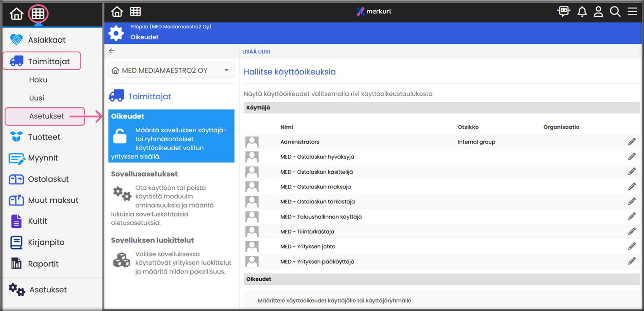
Task: Click the search magnifier icon
Action: click(615, 12)
